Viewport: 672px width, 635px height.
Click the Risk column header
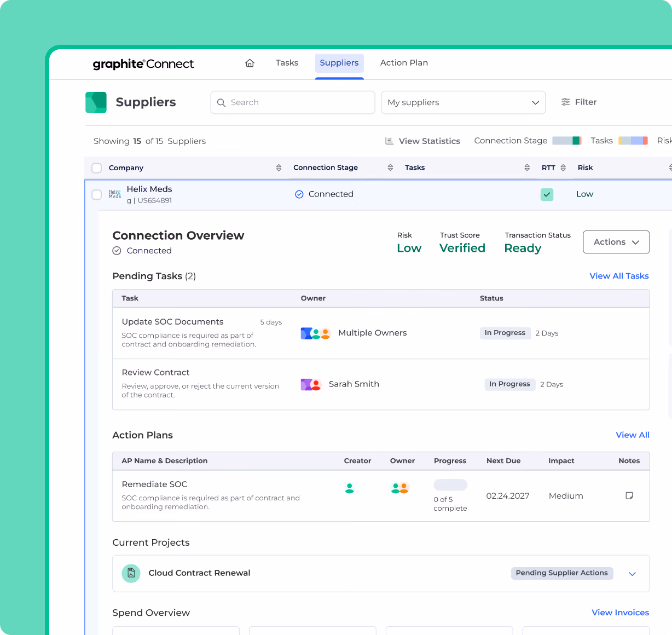click(585, 168)
